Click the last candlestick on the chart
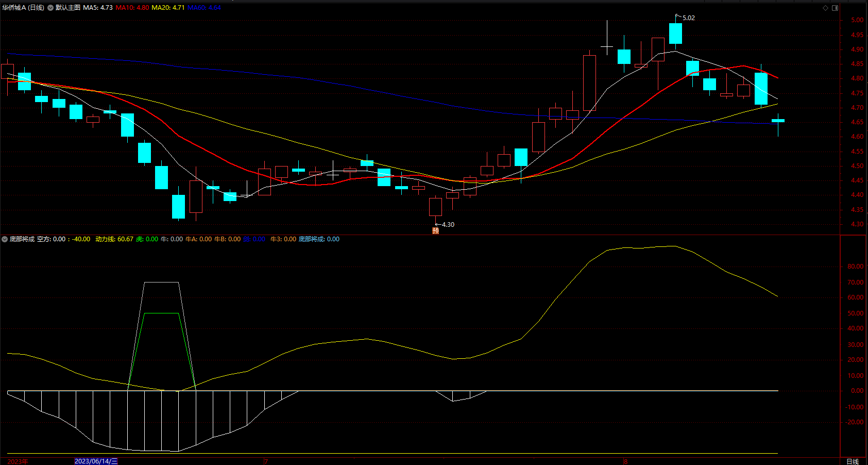868x465 pixels. coord(778,121)
